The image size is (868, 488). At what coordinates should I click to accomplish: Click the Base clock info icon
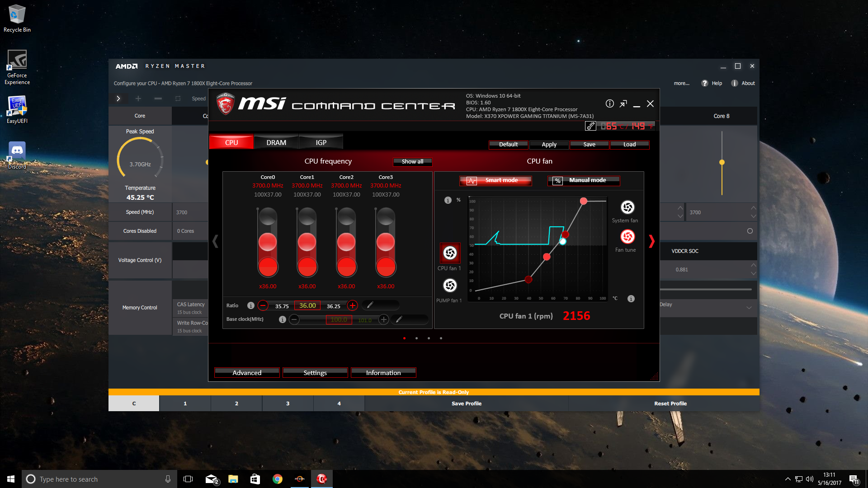283,319
